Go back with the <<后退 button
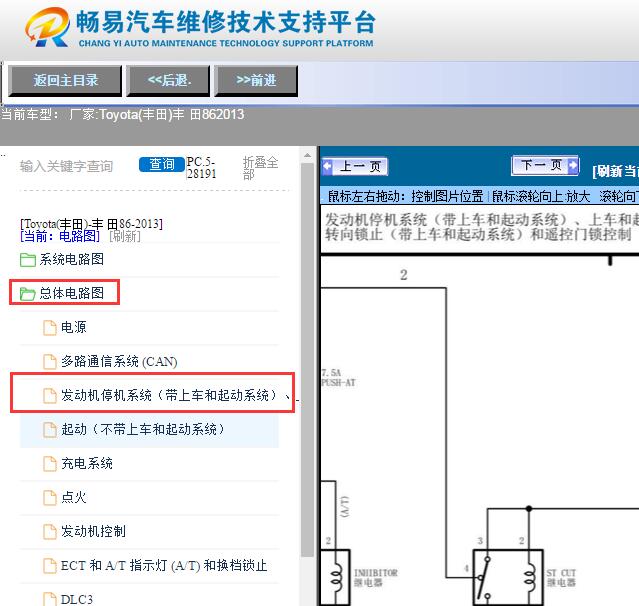The width and height of the screenshot is (639, 606). pos(168,81)
